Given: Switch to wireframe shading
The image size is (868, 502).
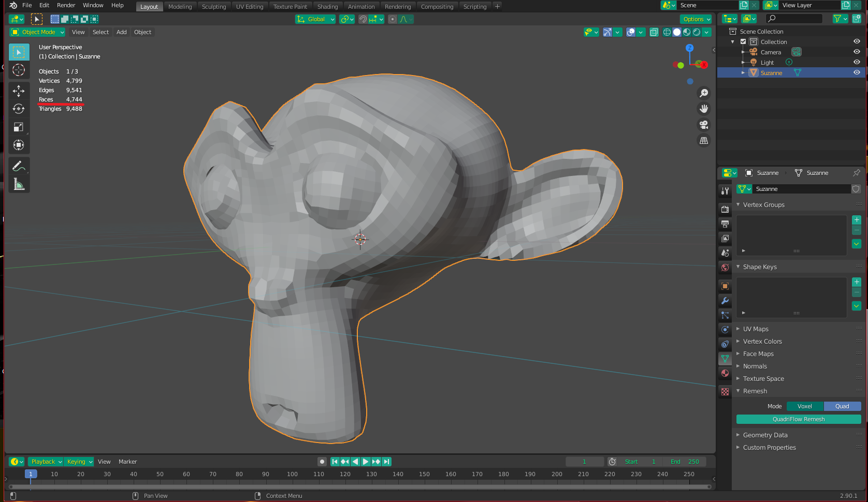Looking at the screenshot, I should point(667,32).
